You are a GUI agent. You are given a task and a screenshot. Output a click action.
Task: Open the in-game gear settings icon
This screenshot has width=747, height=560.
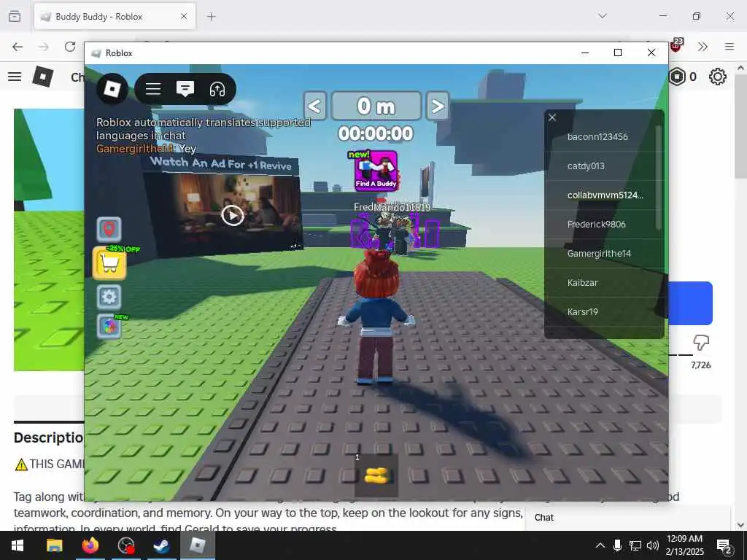click(x=109, y=297)
